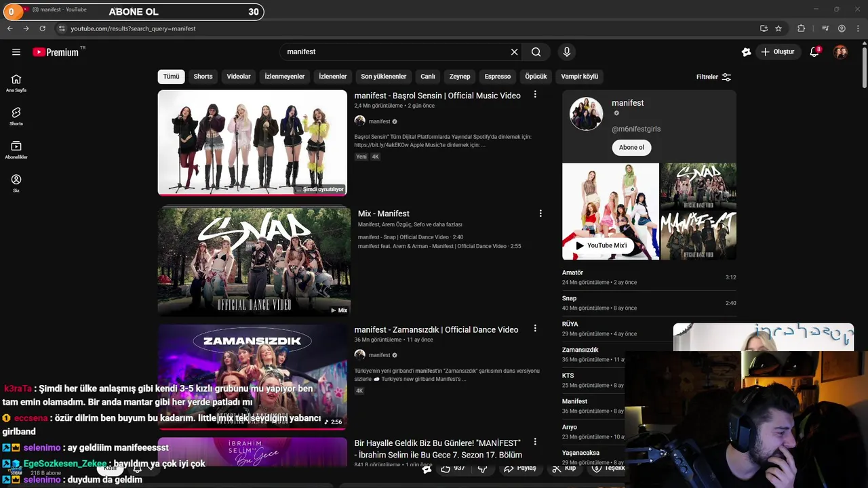Go to Ana Sayfa in sidebar
The image size is (868, 488).
16,83
